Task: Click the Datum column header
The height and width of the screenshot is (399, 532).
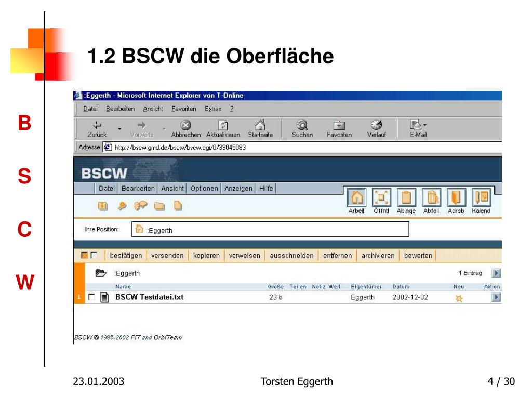Action: [401, 287]
